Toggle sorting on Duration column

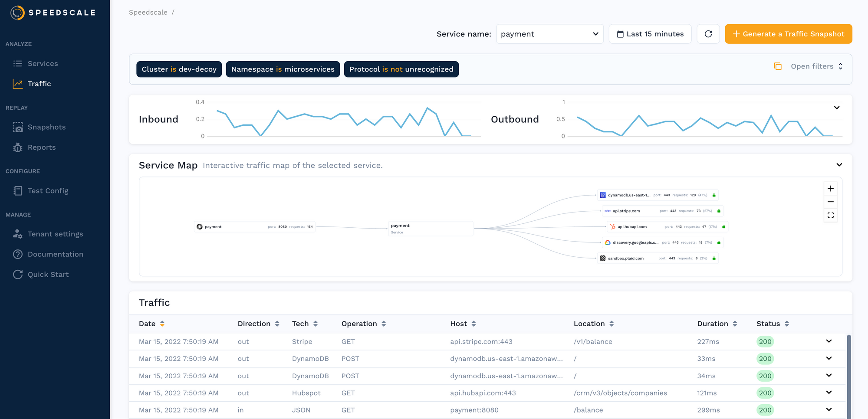[735, 324]
